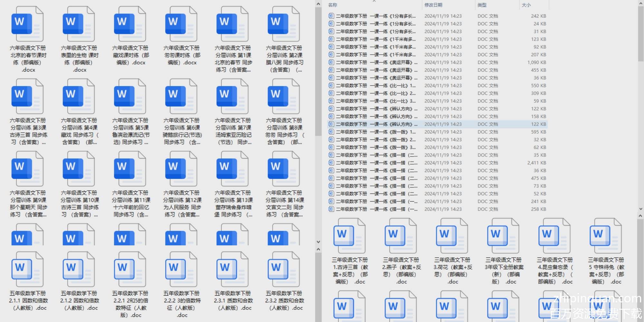Screen dimensions: 644x322
Task: Click the scrollbar thumb of the 六年级语文 pane
Action: [x=318, y=71]
